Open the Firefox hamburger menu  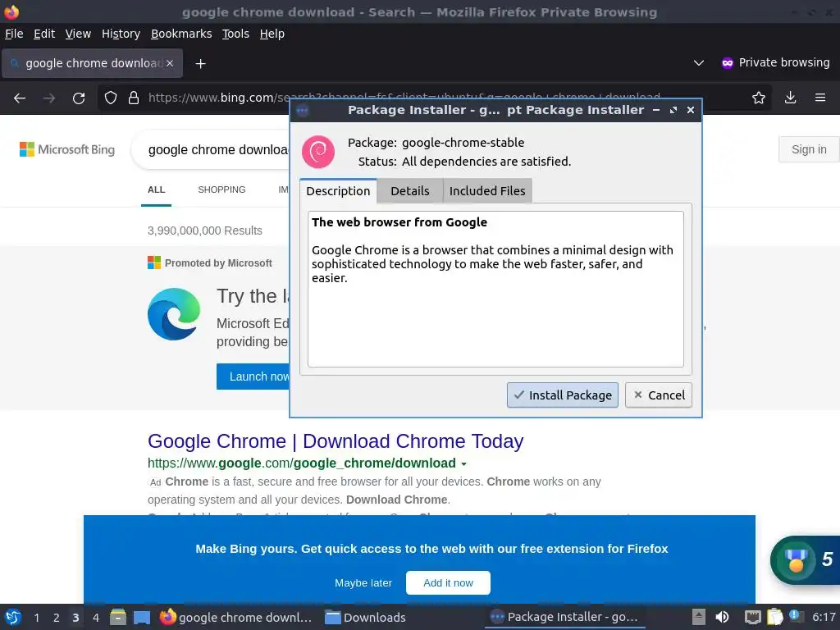pyautogui.click(x=819, y=98)
